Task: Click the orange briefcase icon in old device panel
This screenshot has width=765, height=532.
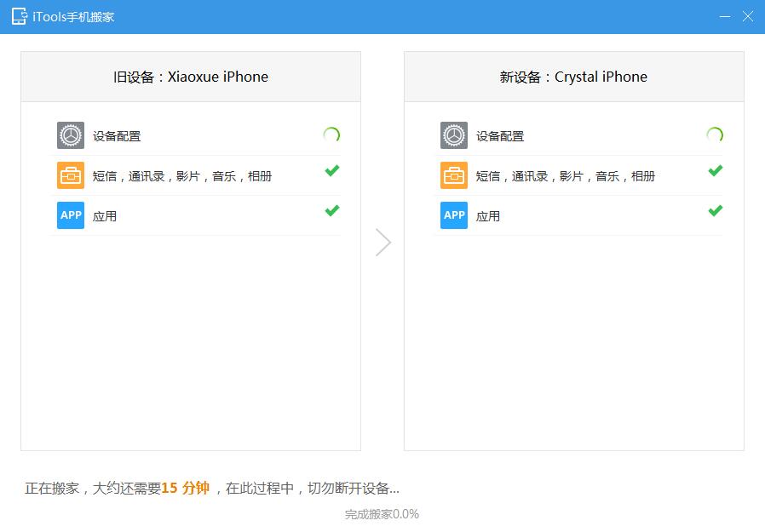Action: pyautogui.click(x=71, y=175)
